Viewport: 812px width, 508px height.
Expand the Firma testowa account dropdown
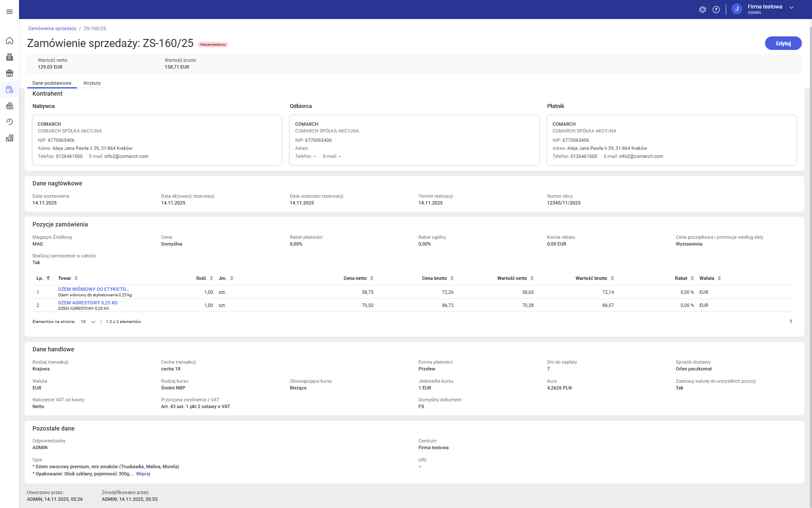[x=791, y=8]
